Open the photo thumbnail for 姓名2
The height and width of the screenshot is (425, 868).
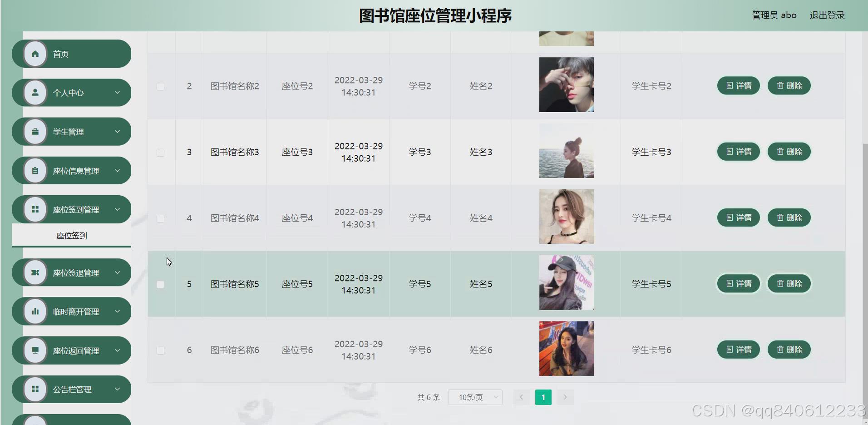(x=567, y=84)
